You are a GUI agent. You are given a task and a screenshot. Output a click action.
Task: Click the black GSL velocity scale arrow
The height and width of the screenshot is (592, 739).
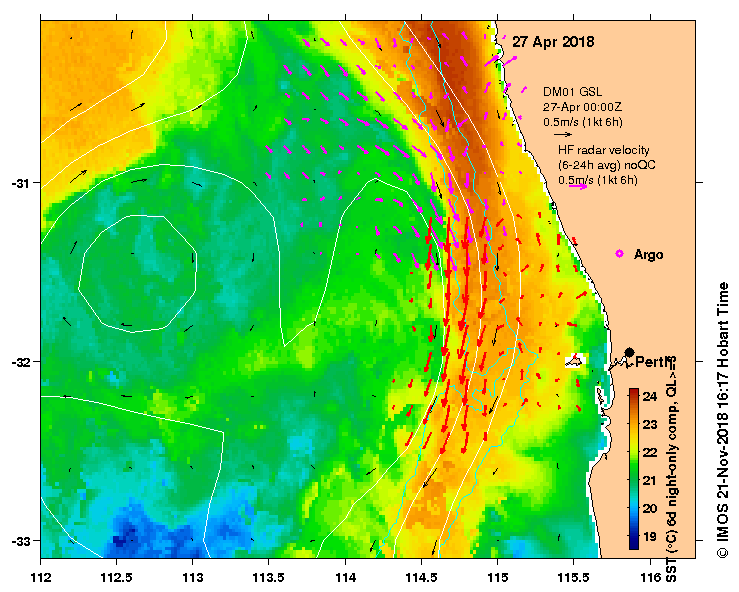point(563,134)
